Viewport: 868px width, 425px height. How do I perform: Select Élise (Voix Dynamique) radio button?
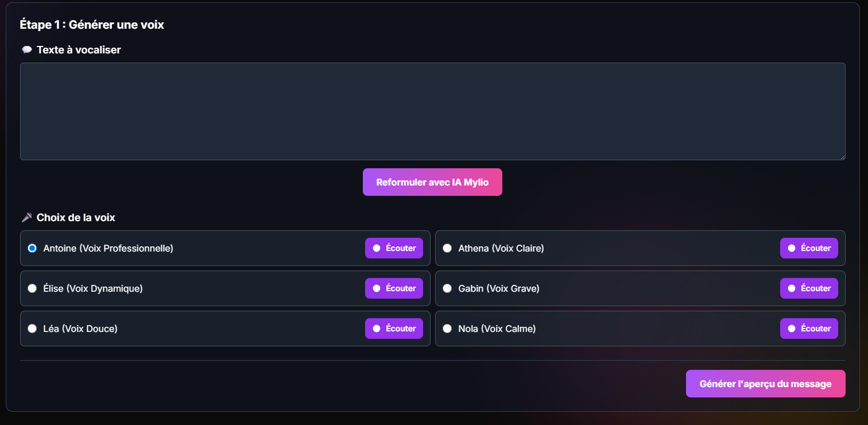pyautogui.click(x=32, y=288)
